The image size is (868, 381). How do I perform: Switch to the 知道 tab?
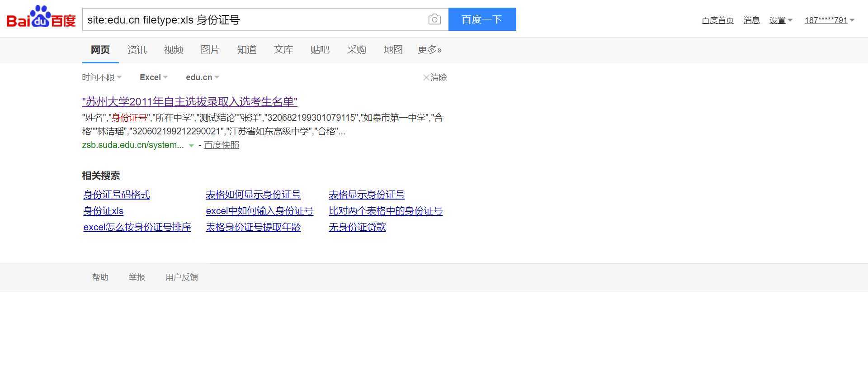click(247, 50)
